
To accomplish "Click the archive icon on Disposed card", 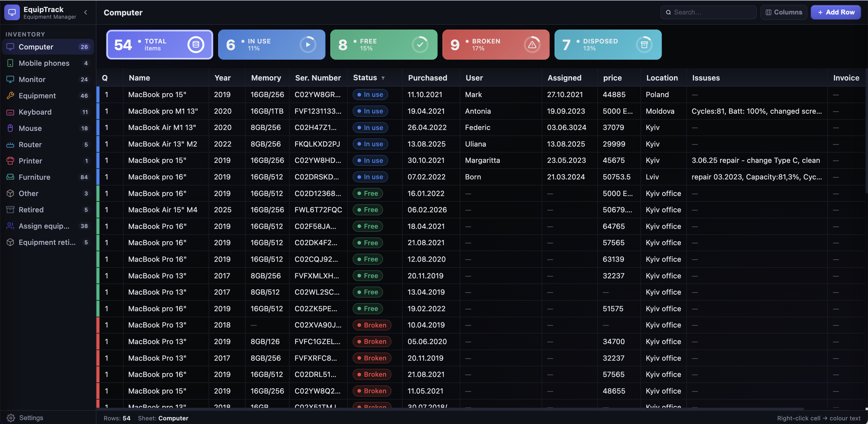I will click(644, 45).
